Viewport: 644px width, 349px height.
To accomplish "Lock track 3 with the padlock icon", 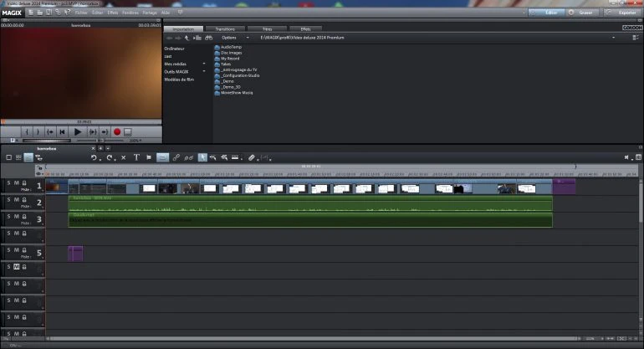I will click(x=24, y=218).
